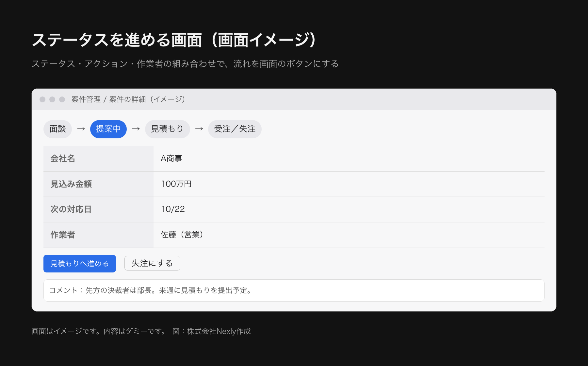Click the A商事 company value

click(x=171, y=159)
